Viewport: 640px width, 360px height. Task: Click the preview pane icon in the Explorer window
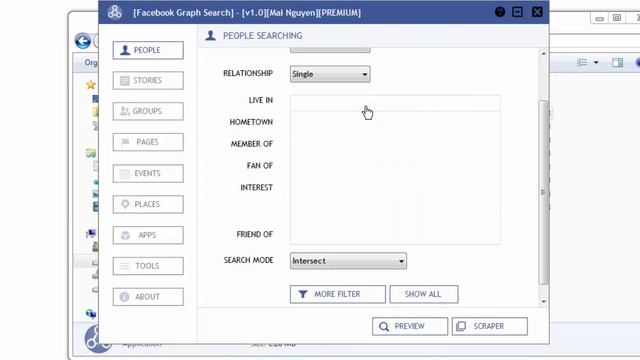(617, 62)
